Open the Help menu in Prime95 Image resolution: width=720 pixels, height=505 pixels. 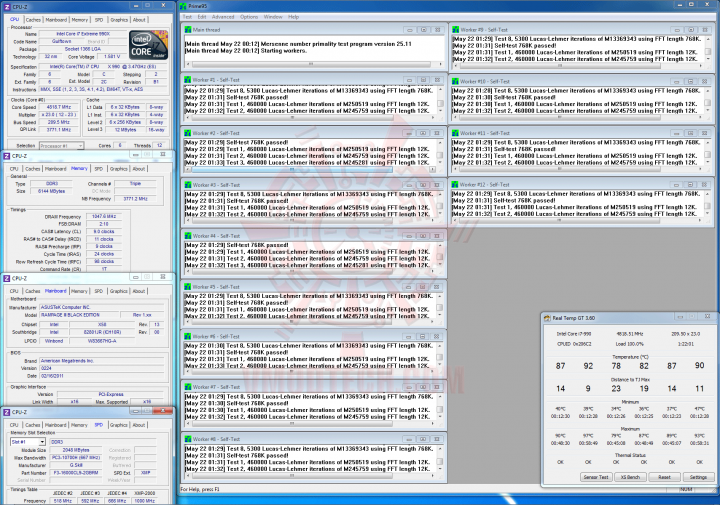(x=293, y=17)
